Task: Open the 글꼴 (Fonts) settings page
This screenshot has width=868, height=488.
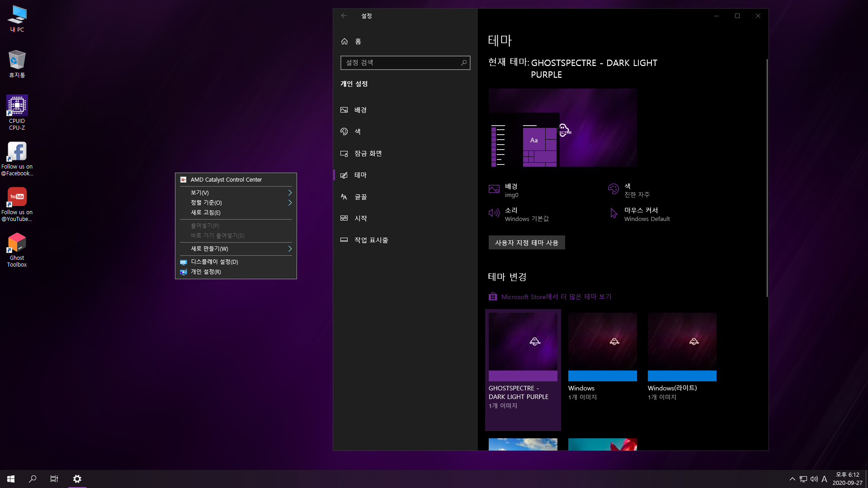Action: click(x=360, y=197)
